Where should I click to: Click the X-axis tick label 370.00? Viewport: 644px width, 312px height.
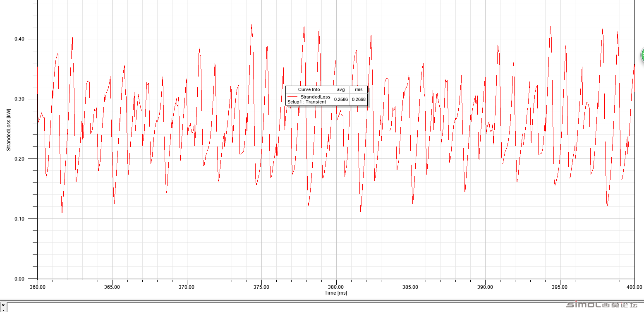(187, 287)
